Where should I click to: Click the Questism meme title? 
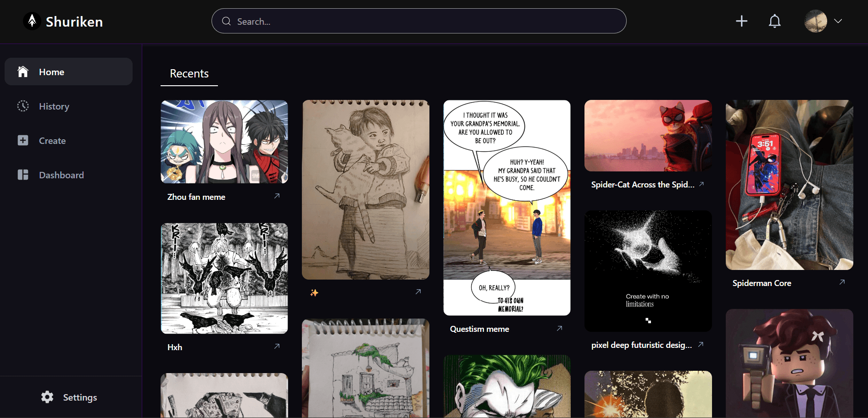[x=479, y=329]
